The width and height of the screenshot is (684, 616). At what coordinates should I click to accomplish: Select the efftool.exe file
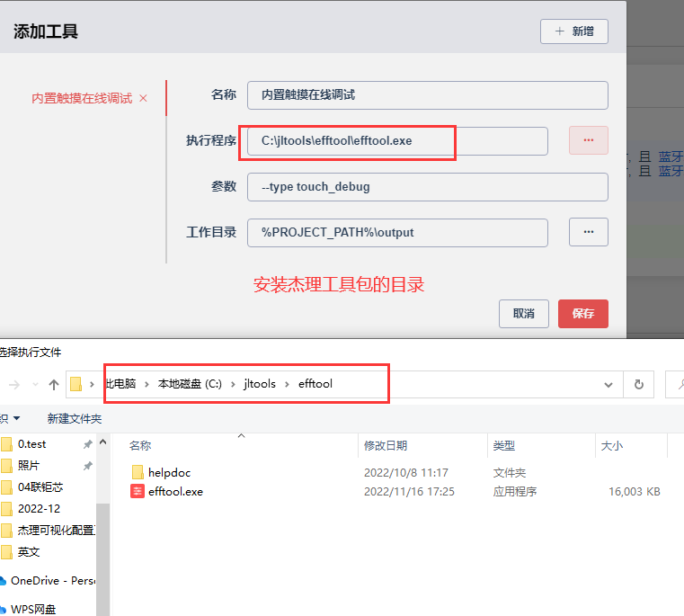tap(176, 492)
